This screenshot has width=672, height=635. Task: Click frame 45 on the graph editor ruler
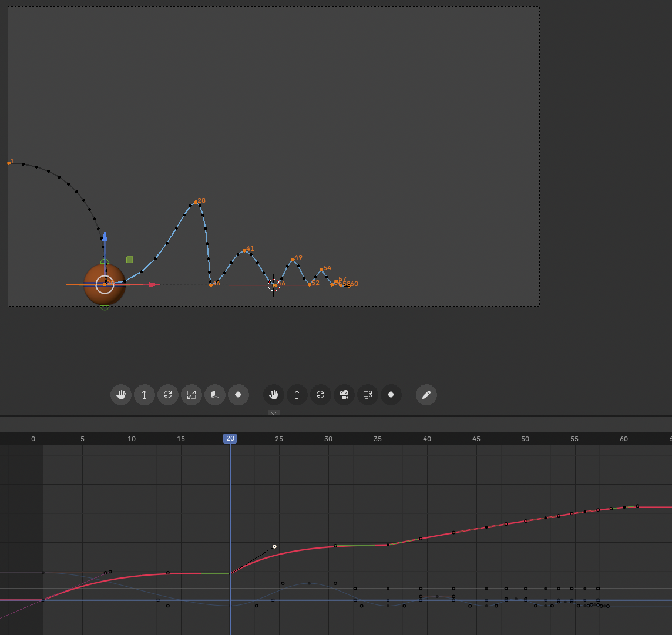[x=476, y=439]
